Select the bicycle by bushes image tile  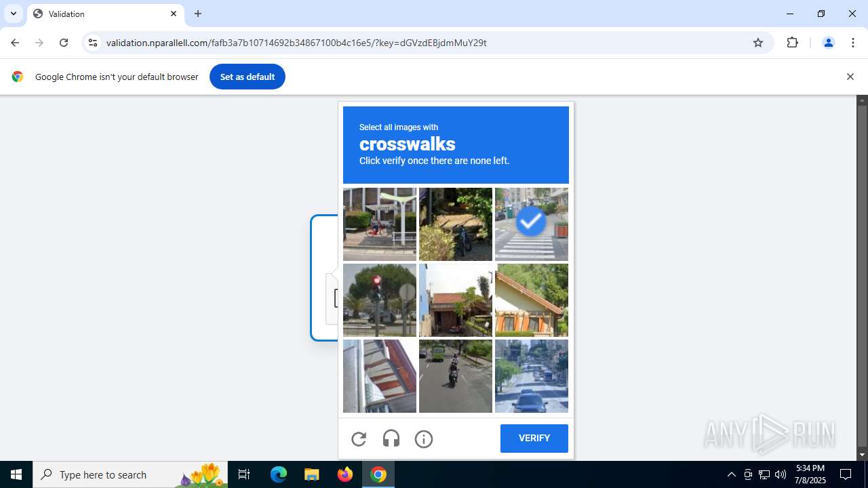(x=456, y=224)
